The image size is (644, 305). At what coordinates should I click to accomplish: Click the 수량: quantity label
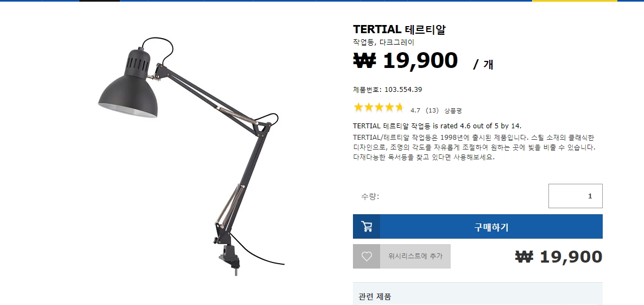click(x=370, y=196)
